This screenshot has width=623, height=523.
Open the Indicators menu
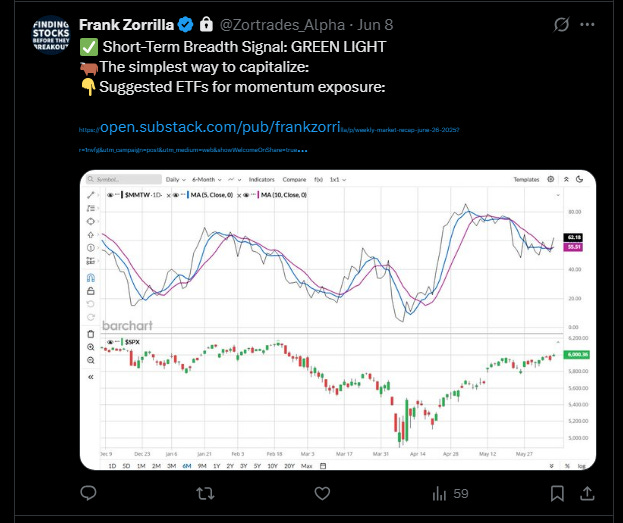point(261,180)
